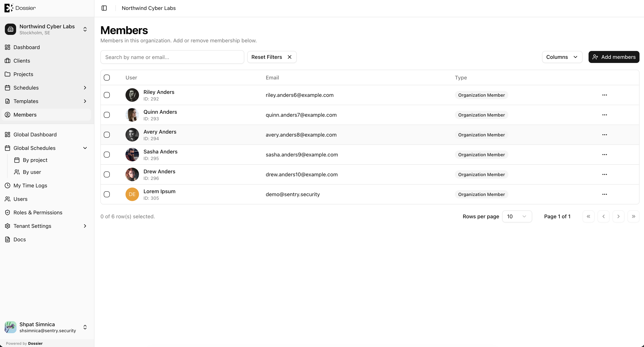Open row actions for Quinn Anders
Viewport: 644px width, 347px height.
click(x=604, y=115)
